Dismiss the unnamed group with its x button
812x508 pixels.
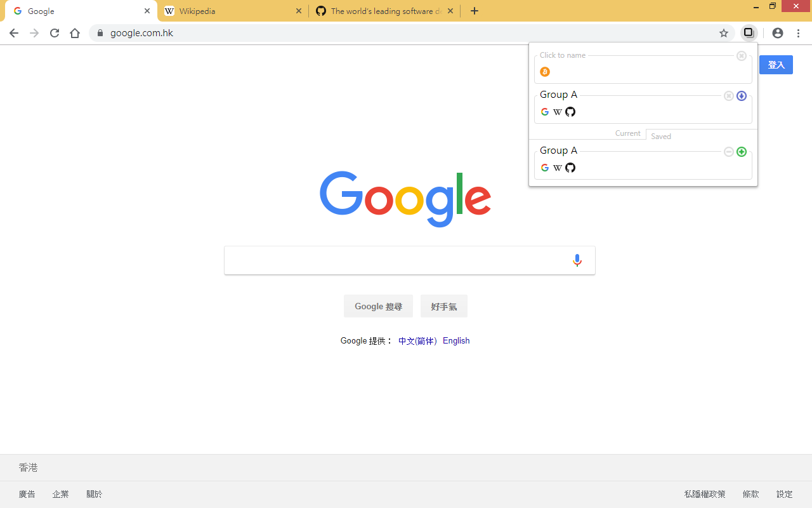pos(741,56)
